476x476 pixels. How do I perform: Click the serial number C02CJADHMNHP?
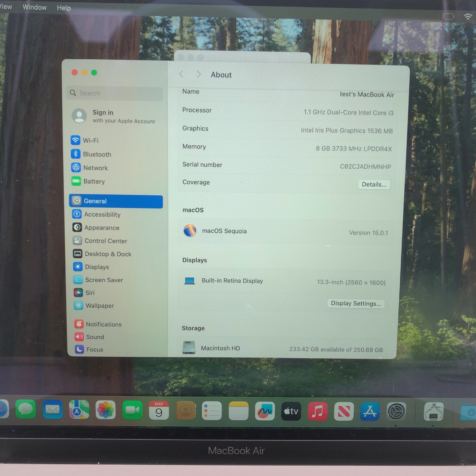coord(365,167)
